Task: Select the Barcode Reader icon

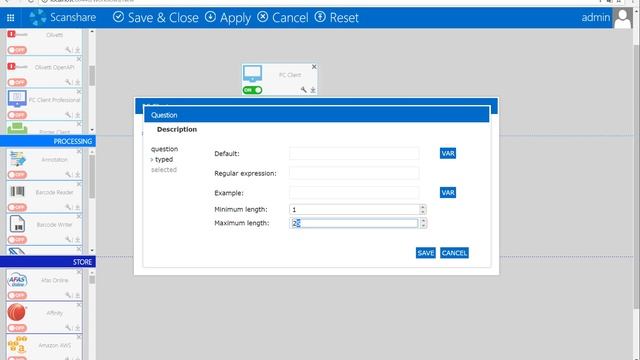Action: coord(17,191)
